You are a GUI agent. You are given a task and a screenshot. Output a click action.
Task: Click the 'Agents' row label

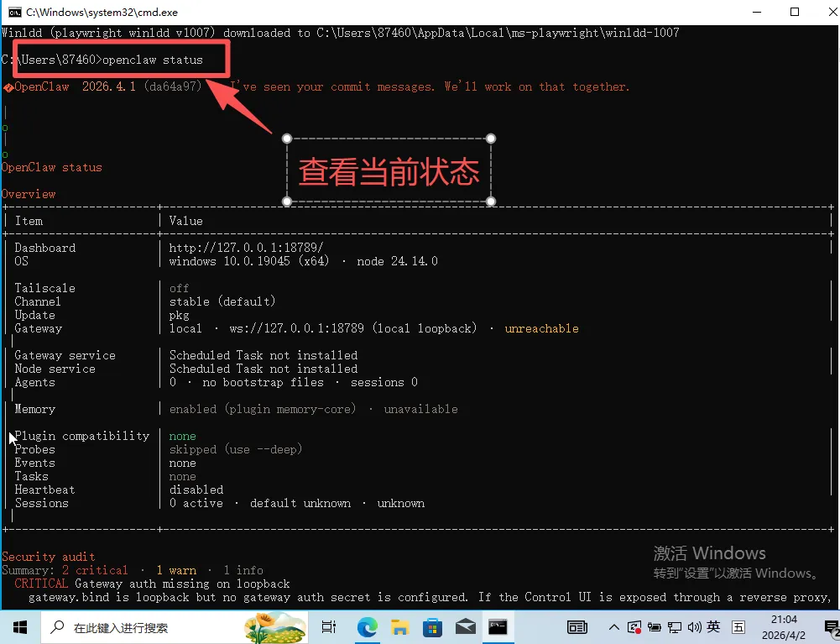point(34,382)
